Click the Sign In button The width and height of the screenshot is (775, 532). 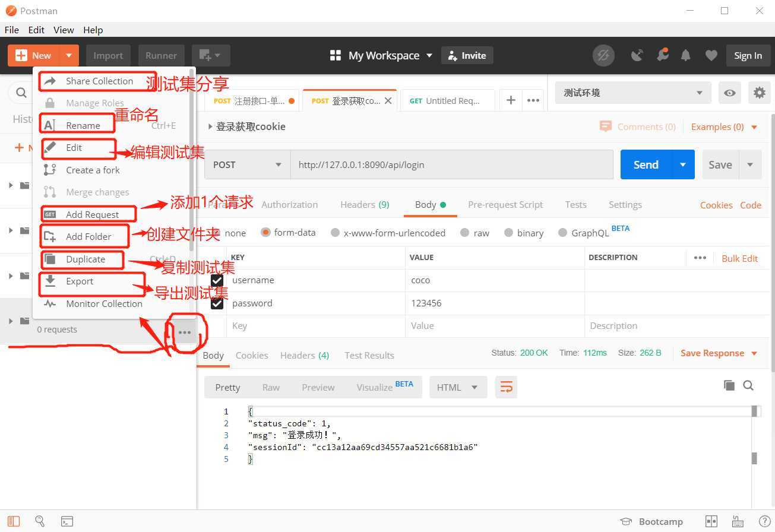pos(748,55)
